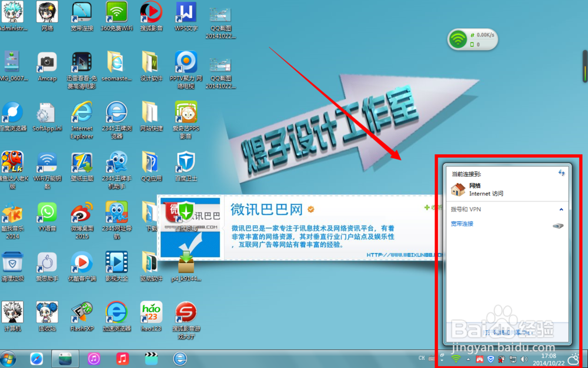Image resolution: width=588 pixels, height=368 pixels.
Task: Open the 壁纸主题 shortcut
Action: pyautogui.click(x=82, y=167)
